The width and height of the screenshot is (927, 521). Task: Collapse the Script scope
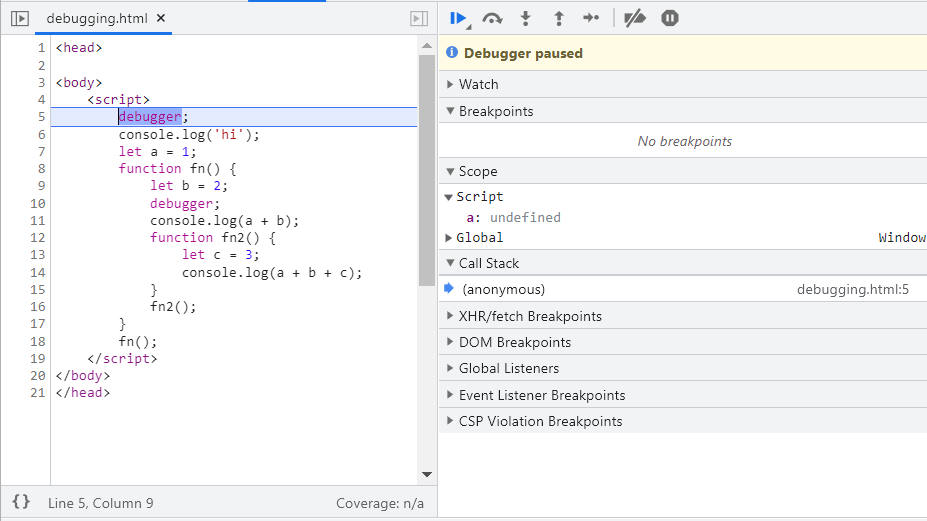(449, 197)
